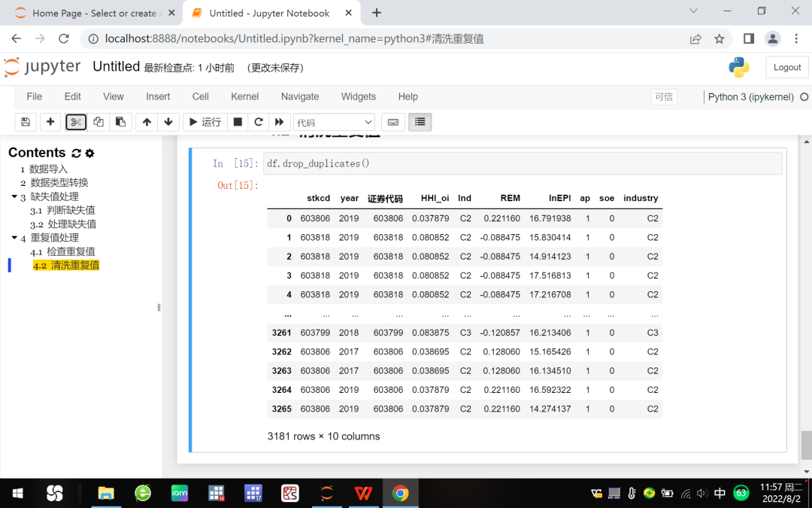Move the selected cell down
This screenshot has width=812, height=508.
click(x=168, y=122)
